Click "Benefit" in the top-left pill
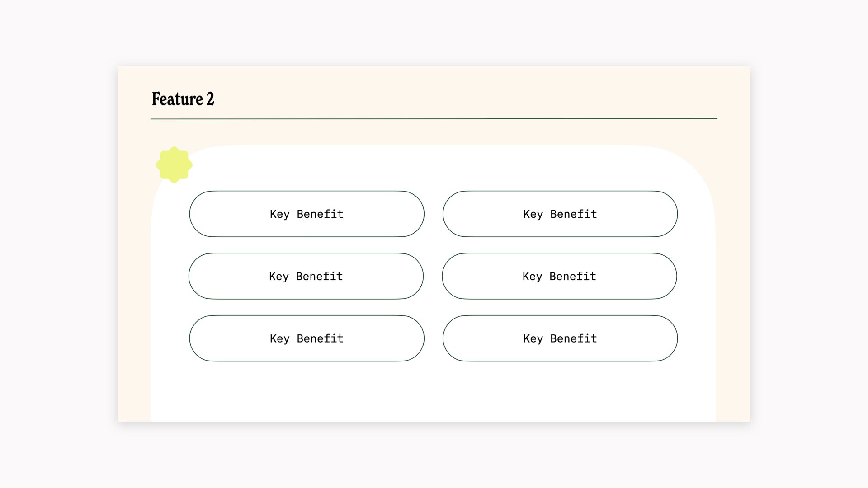The width and height of the screenshot is (868, 488). 320,214
